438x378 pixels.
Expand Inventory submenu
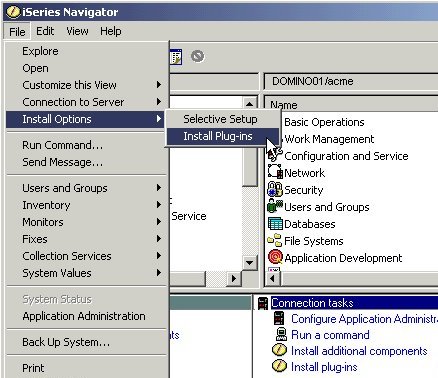pyautogui.click(x=85, y=205)
